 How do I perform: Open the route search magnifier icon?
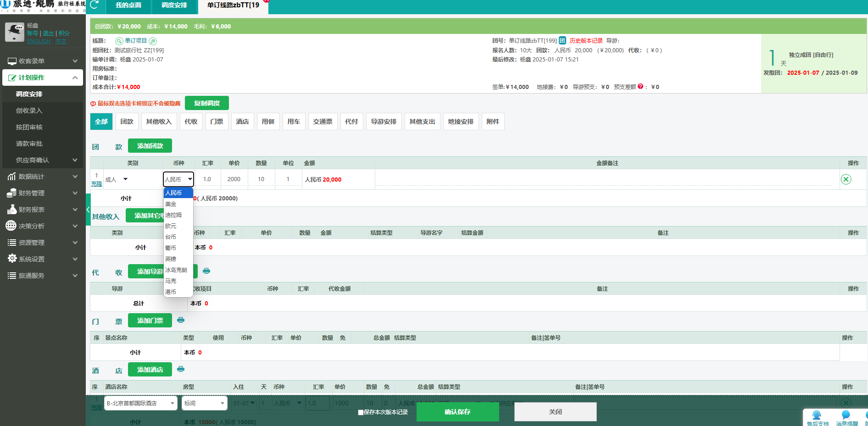(119, 41)
